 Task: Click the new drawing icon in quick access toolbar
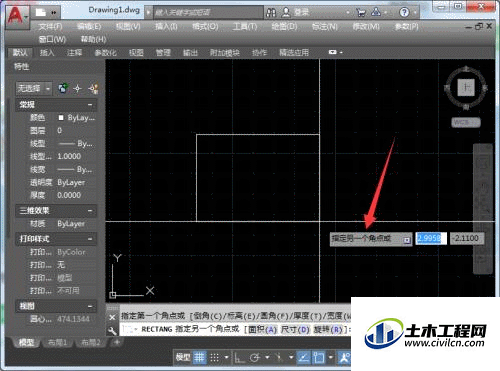tap(41, 13)
